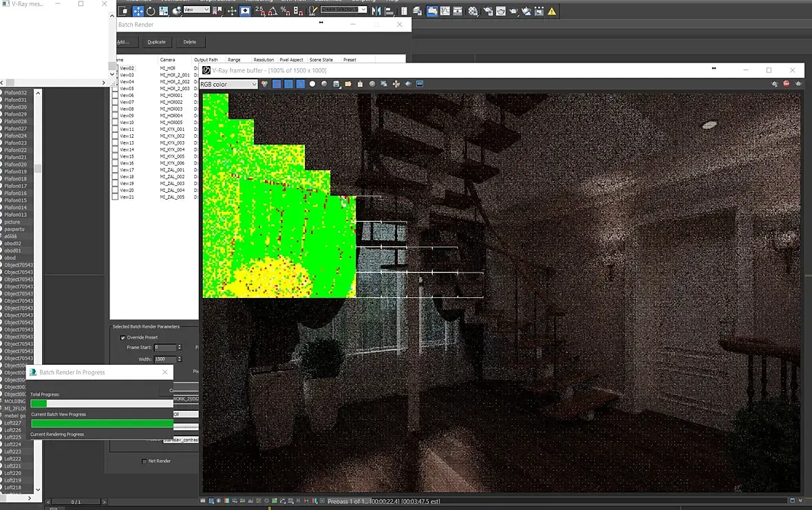The height and width of the screenshot is (510, 812).
Task: Click Duplicate in Batch Render window
Action: point(156,42)
